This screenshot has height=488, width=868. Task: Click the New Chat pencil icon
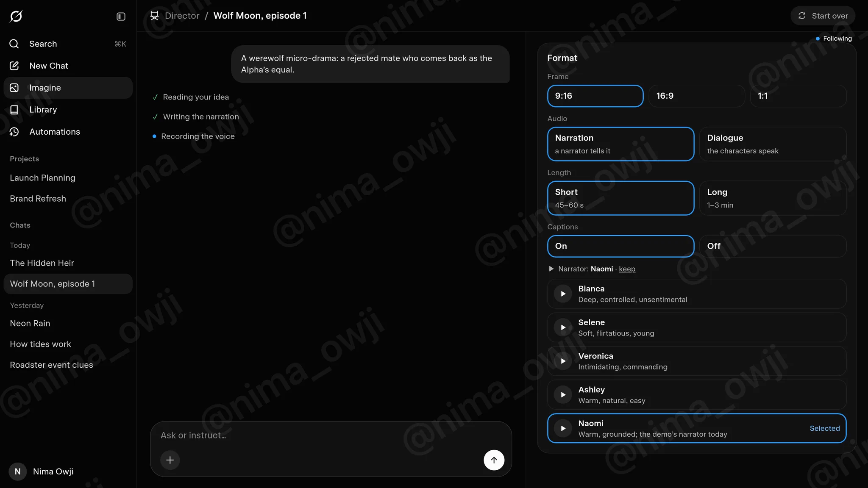(x=14, y=66)
